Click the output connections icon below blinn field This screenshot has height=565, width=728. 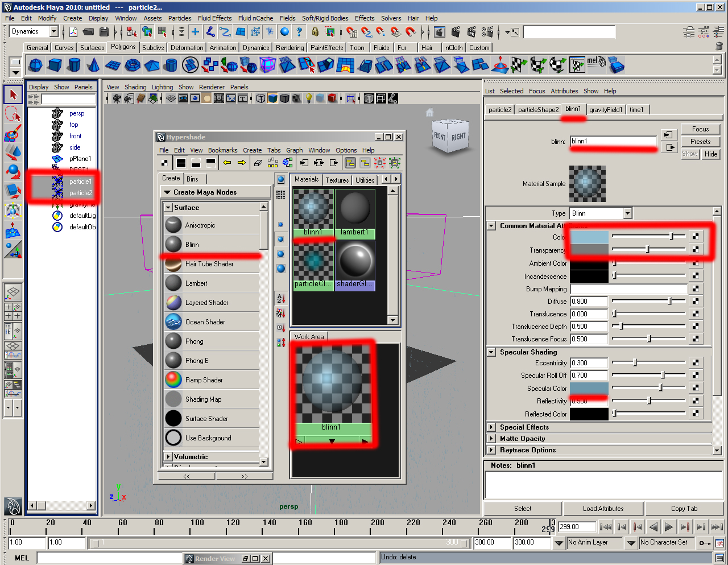tap(668, 147)
